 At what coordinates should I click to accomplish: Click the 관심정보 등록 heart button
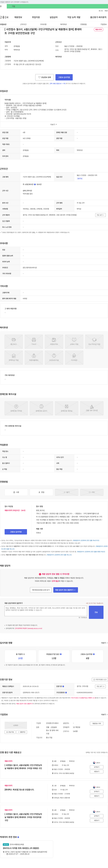click(45, 77)
